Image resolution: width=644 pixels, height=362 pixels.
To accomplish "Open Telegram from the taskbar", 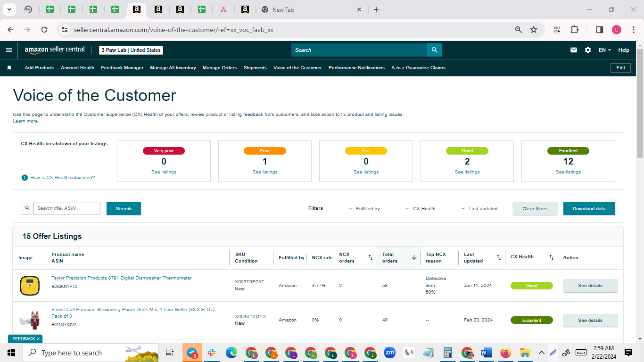I will coord(192,353).
